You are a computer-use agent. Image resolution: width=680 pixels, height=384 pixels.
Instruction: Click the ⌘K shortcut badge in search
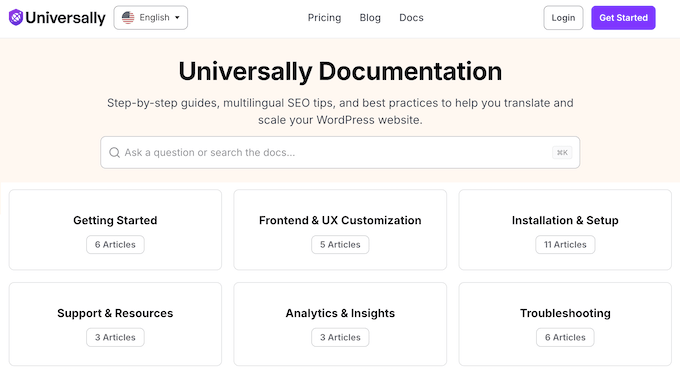point(562,152)
